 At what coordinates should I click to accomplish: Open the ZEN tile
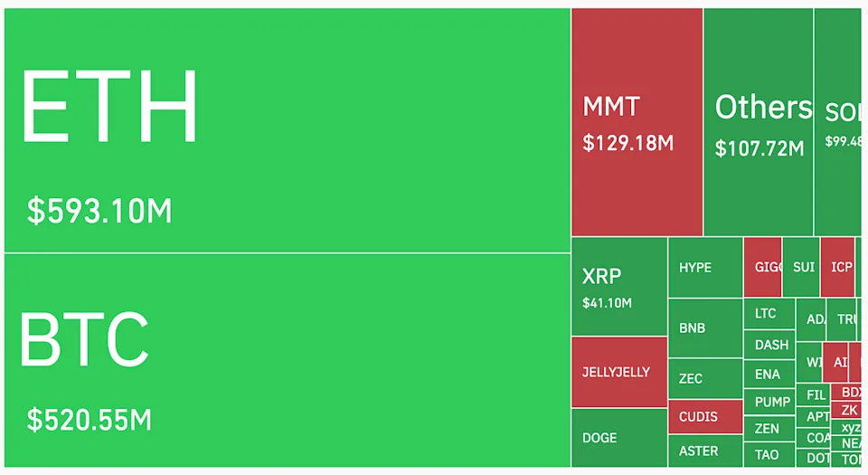[769, 429]
